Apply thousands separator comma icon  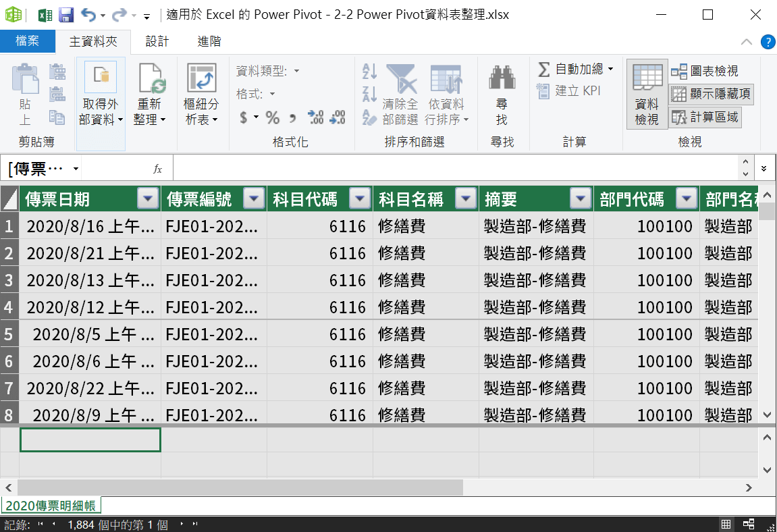(x=293, y=118)
